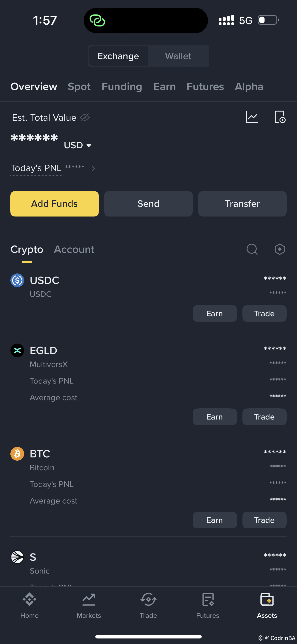Tap the Sonic coin logo
Screen dimensions: 297x644
click(17, 557)
